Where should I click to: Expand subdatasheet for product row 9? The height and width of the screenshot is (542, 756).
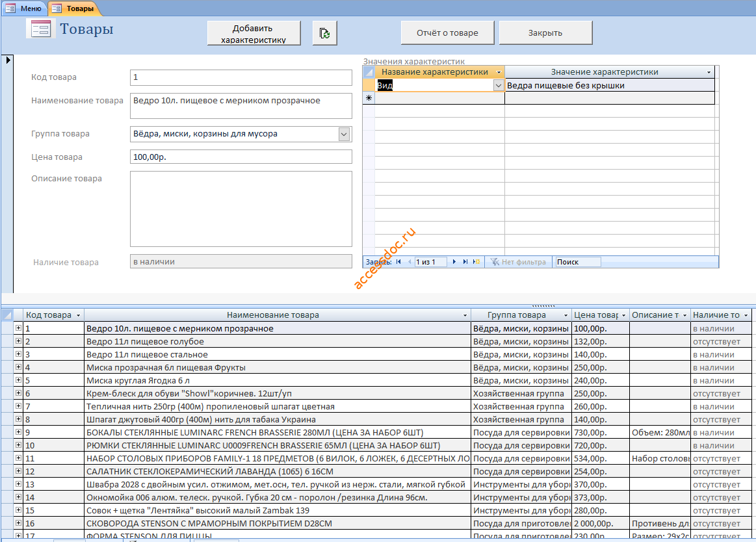(18, 432)
